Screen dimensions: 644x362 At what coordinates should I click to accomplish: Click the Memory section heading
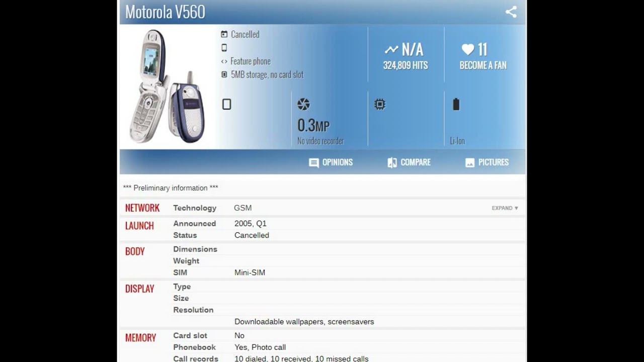[x=140, y=338]
